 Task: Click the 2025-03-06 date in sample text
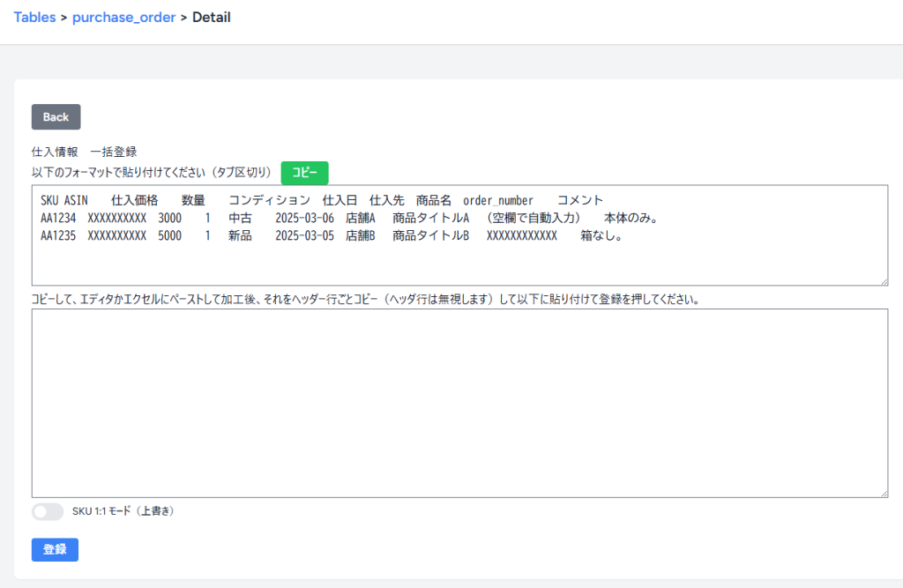(304, 219)
